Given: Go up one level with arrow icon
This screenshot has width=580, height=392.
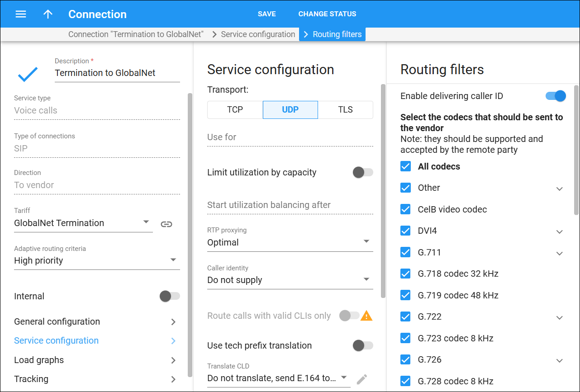Looking at the screenshot, I should coord(48,14).
